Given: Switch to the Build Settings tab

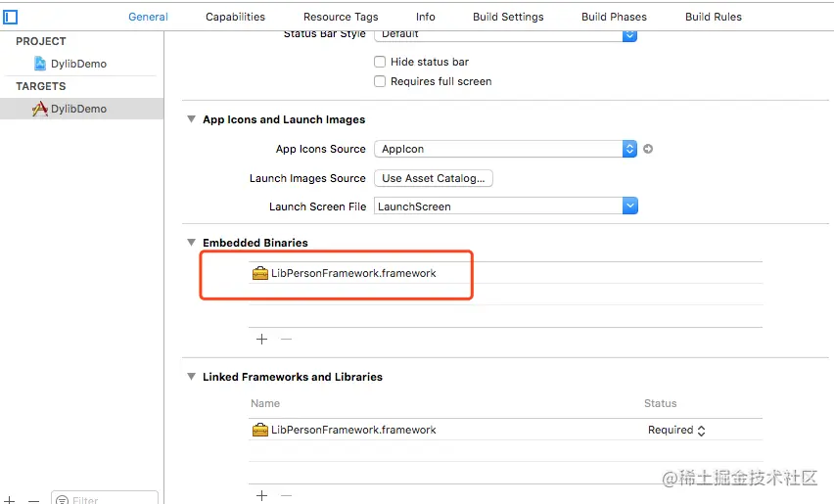Looking at the screenshot, I should pos(508,17).
